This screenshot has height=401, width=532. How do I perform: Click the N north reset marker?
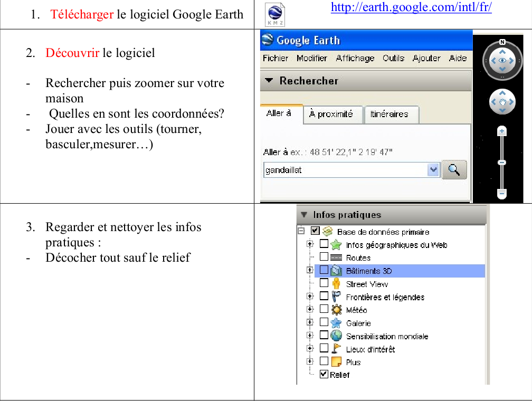point(502,42)
